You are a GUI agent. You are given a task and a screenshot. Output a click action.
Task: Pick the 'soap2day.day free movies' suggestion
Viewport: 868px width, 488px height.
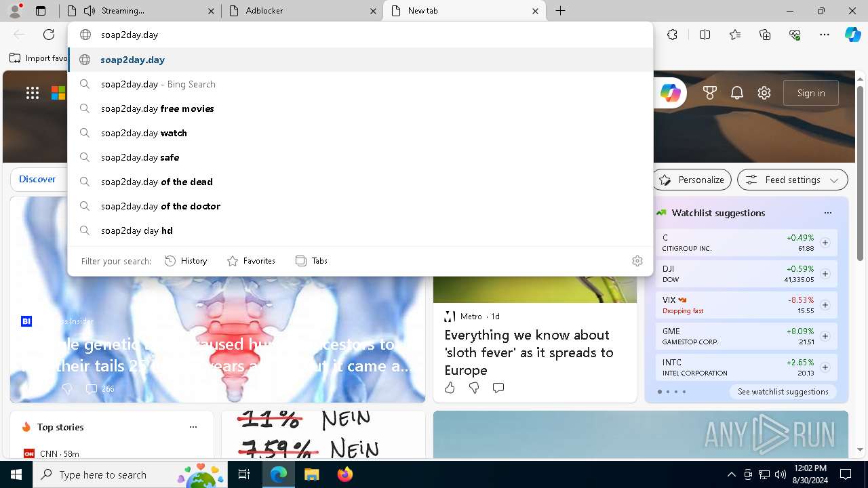coord(360,108)
